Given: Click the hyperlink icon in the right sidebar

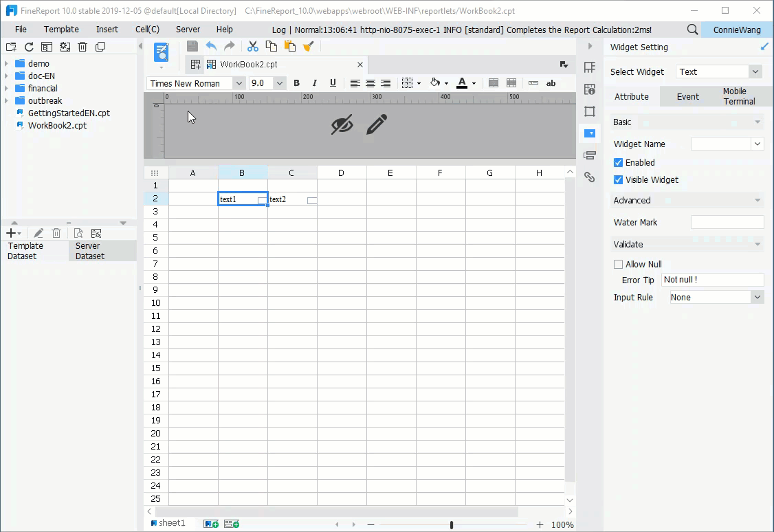Looking at the screenshot, I should click(589, 177).
